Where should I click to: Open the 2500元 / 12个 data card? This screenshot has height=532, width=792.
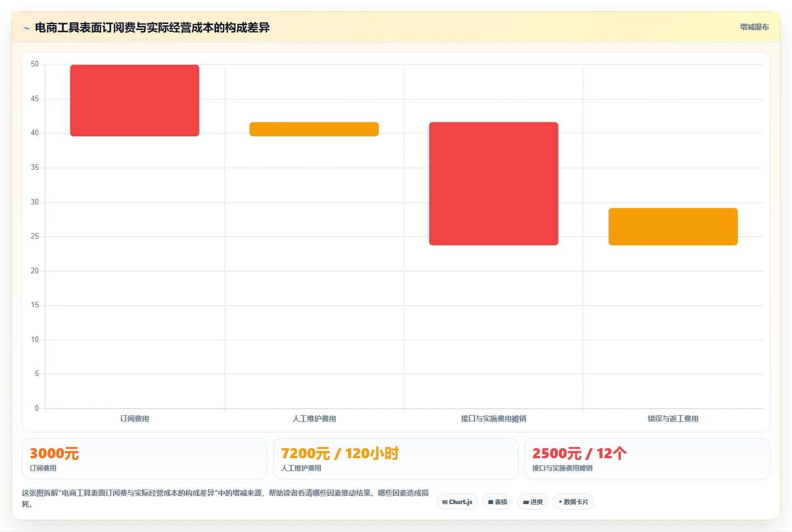[x=647, y=459]
